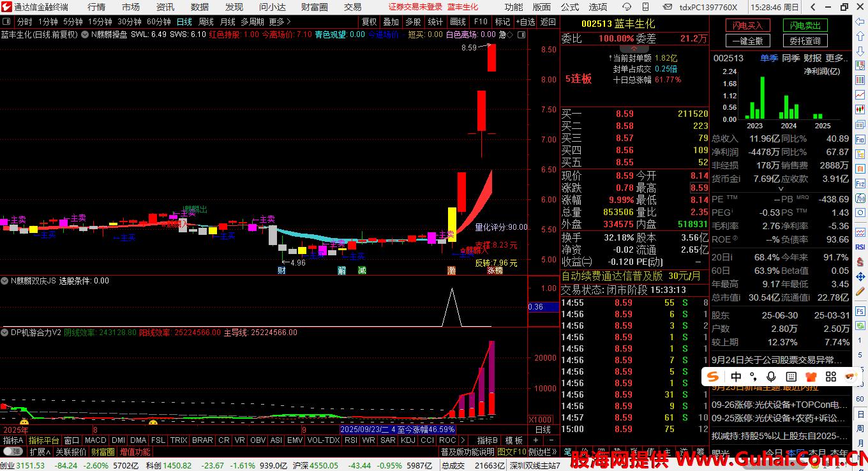Select the KDJ indicator tab

(407, 440)
